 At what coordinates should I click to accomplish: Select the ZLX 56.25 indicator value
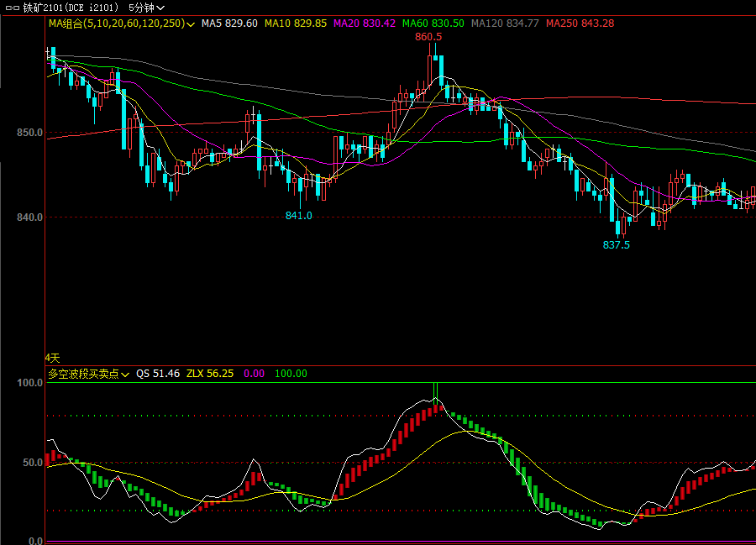click(210, 374)
